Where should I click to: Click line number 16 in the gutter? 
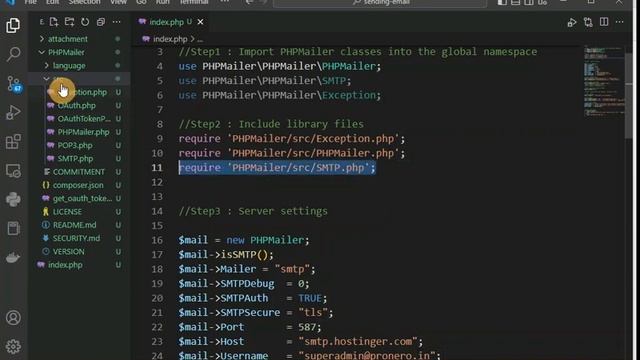tap(157, 240)
